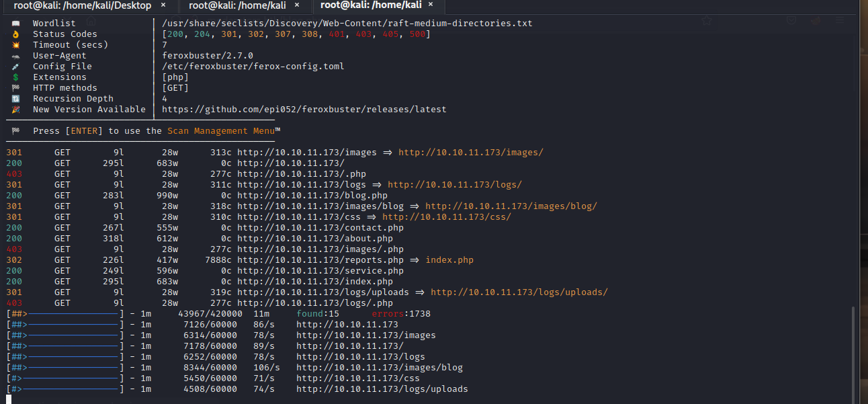Click the syringe icon beside Config File
Image resolution: width=868 pixels, height=404 pixels.
tap(16, 67)
